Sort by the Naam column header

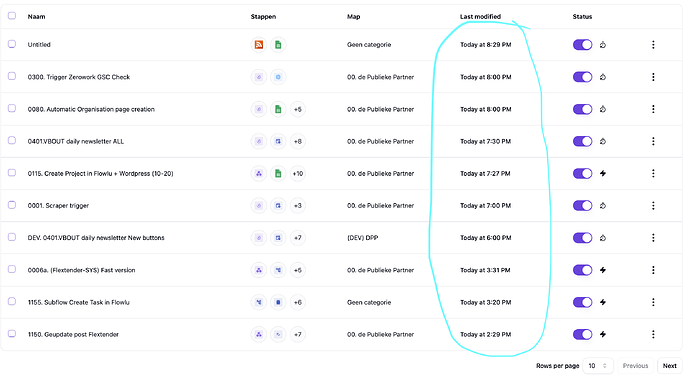(37, 17)
